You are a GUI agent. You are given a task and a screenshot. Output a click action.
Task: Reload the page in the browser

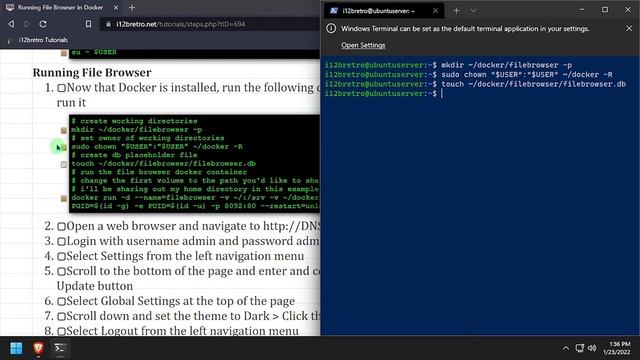(x=42, y=24)
